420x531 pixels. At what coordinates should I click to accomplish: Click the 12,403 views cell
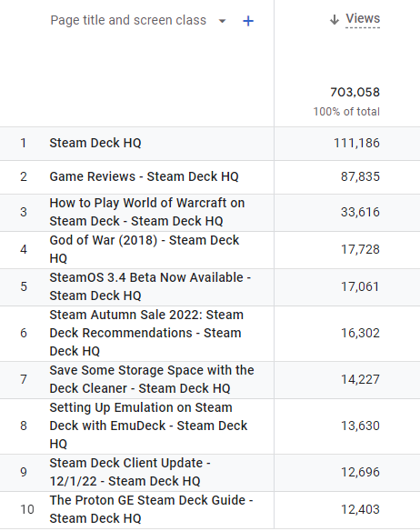tap(360, 509)
